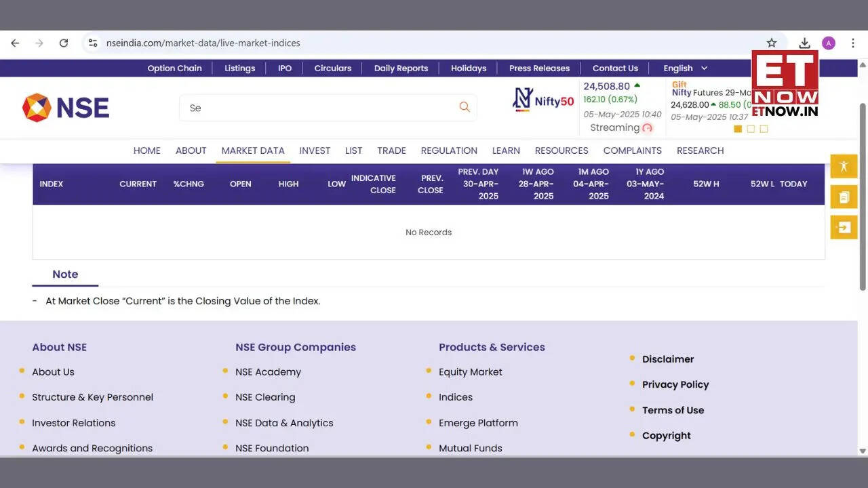Click the Option Chain menu item
The image size is (868, 488).
[x=174, y=68]
